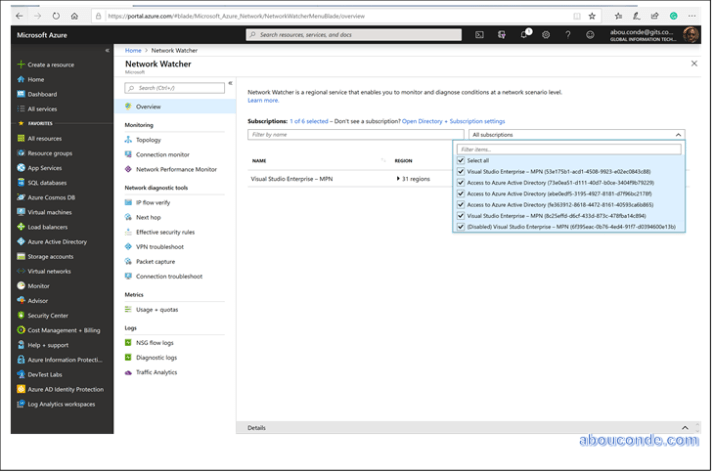This screenshot has height=472, width=714.
Task: Click the Packet capture icon
Action: click(128, 261)
